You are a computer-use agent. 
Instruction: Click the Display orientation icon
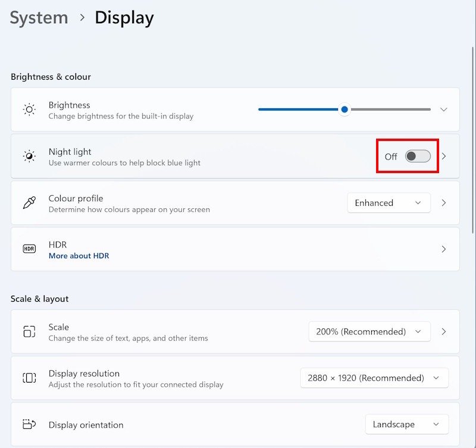29,424
